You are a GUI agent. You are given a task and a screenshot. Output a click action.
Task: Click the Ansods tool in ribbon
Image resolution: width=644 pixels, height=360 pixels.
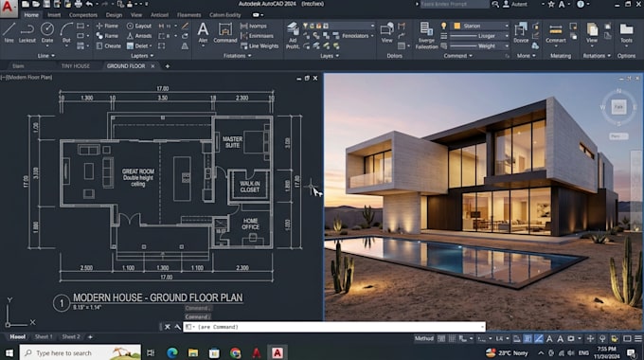coord(139,36)
